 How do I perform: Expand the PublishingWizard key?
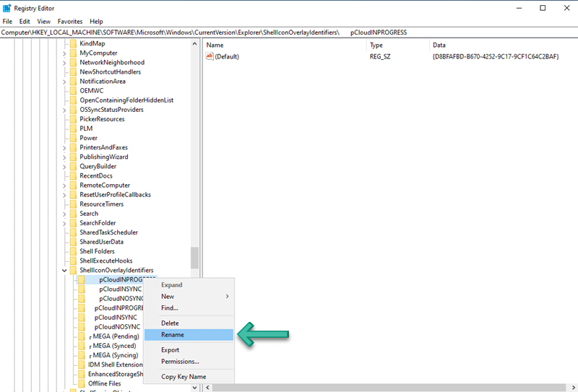(64, 157)
